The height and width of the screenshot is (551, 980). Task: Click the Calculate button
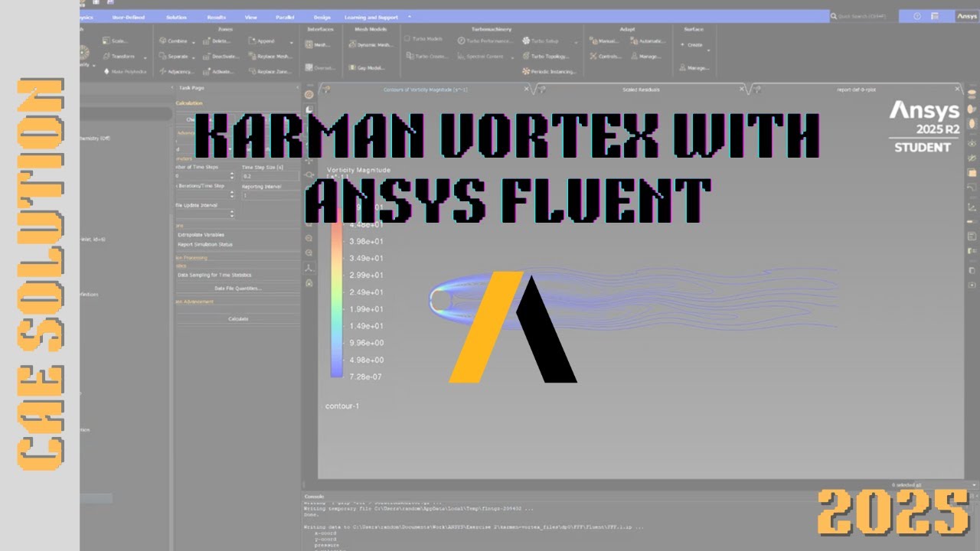238,318
